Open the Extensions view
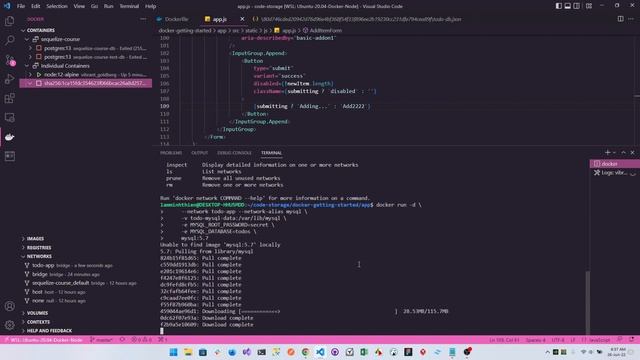Image resolution: width=640 pixels, height=360 pixels. click(9, 98)
